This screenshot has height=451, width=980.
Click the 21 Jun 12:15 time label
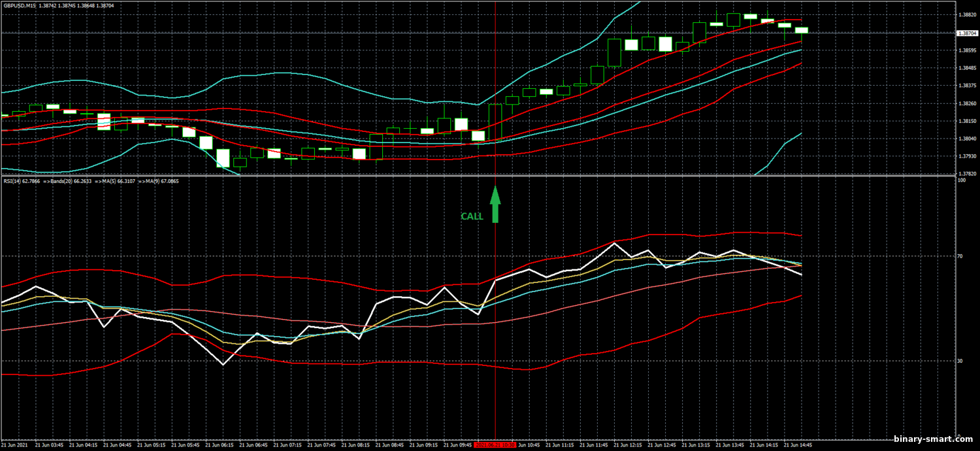tap(627, 445)
